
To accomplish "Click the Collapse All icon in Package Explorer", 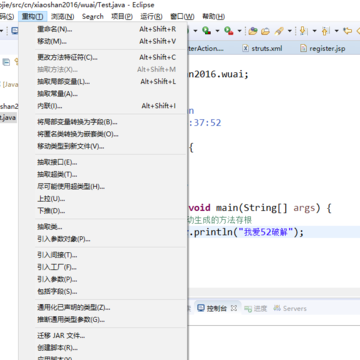I will click(6, 62).
